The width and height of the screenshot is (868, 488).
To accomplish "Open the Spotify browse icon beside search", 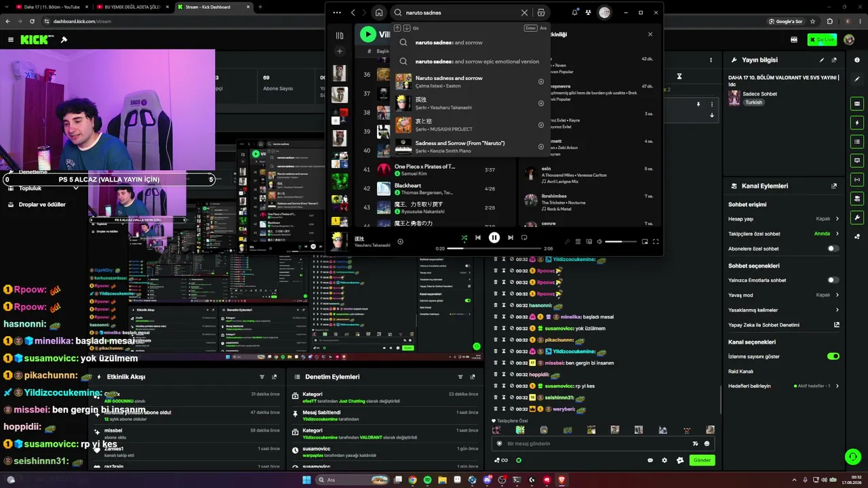I will click(x=540, y=12).
